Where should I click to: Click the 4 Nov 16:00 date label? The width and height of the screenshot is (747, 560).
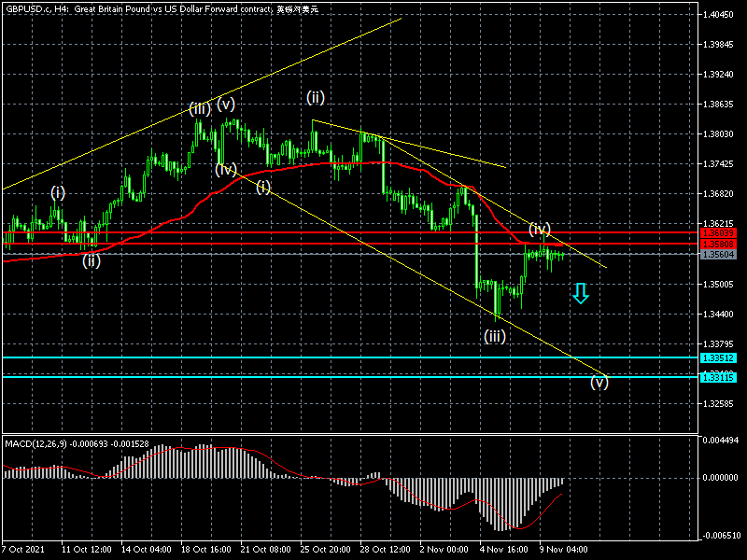pos(504,549)
